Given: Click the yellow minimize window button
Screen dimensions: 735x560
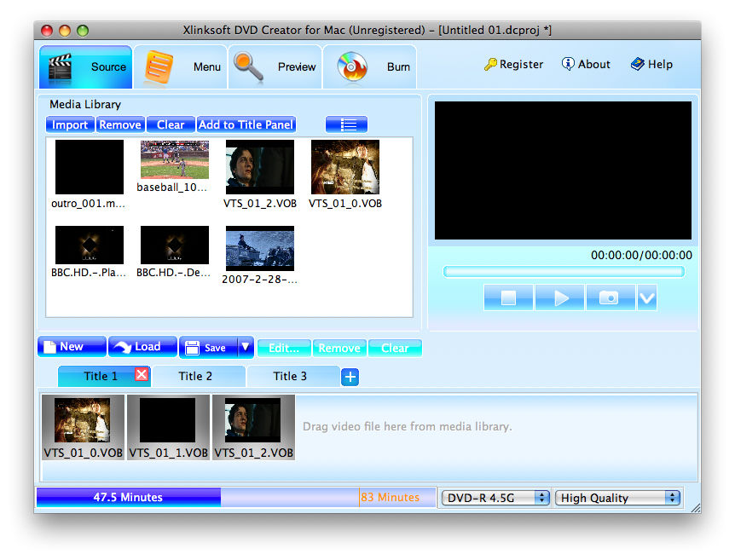Looking at the screenshot, I should coord(65,31).
